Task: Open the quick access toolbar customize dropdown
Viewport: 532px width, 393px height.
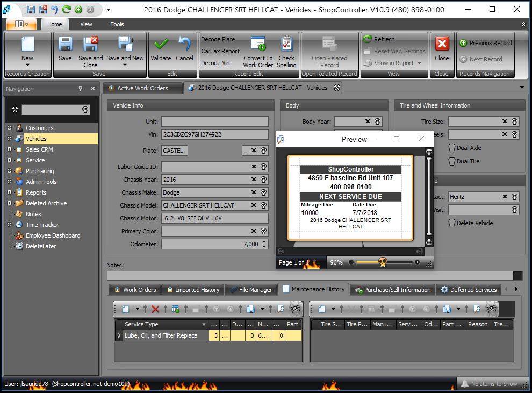Action: pos(108,10)
